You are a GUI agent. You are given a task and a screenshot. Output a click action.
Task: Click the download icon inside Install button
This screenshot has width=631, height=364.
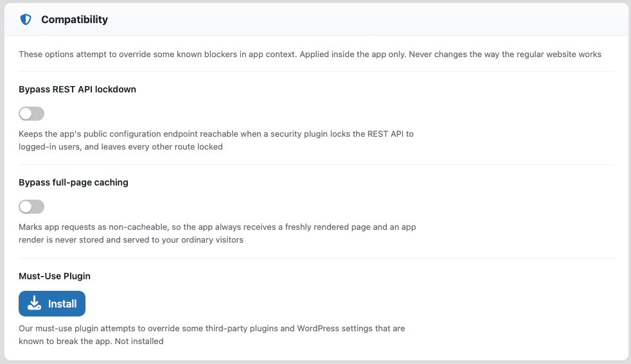[x=35, y=303]
